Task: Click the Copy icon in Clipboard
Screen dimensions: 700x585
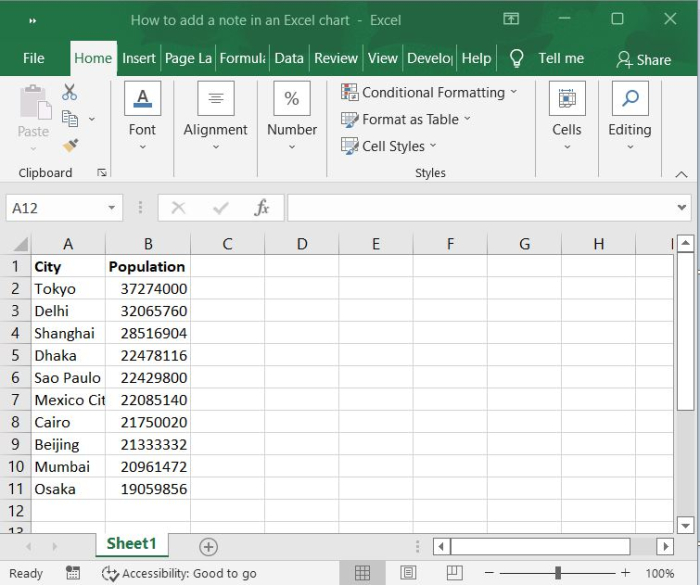Action: pyautogui.click(x=70, y=119)
